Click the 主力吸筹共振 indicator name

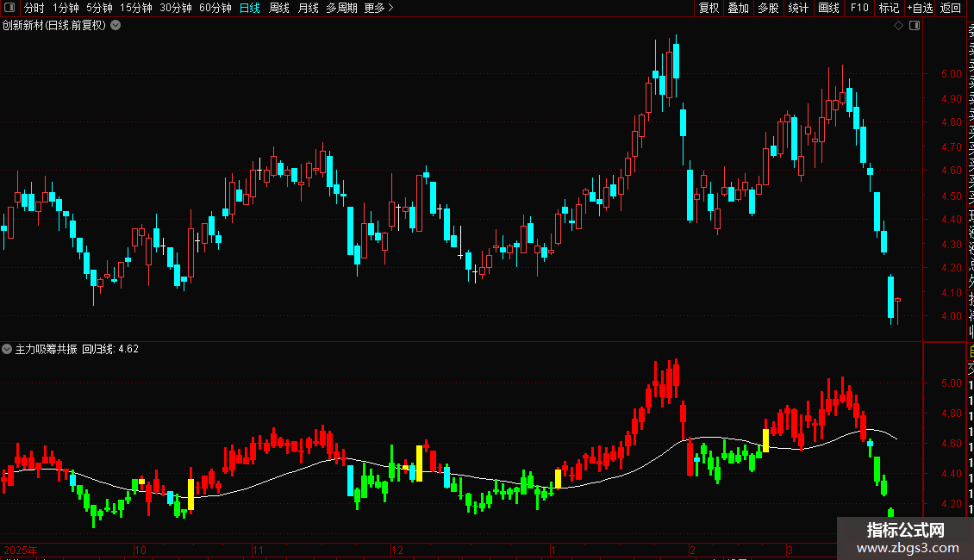pyautogui.click(x=46, y=349)
